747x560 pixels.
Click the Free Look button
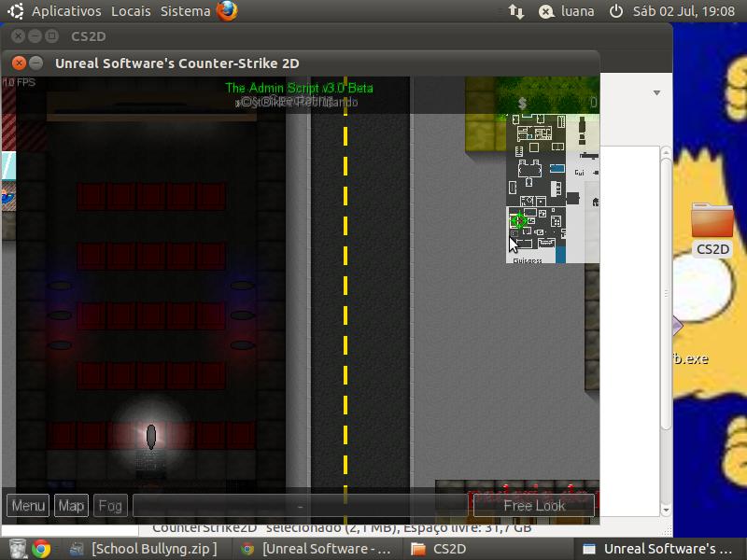(x=534, y=506)
